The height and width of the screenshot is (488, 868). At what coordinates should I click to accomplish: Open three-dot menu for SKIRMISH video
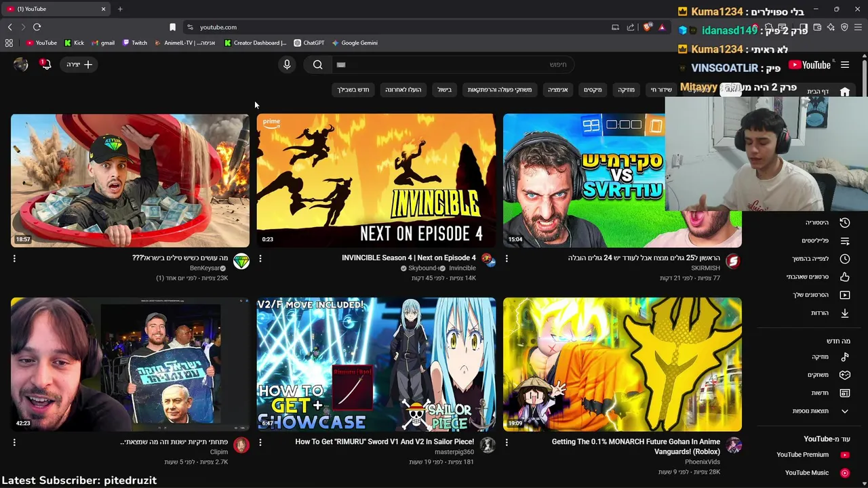tap(507, 258)
